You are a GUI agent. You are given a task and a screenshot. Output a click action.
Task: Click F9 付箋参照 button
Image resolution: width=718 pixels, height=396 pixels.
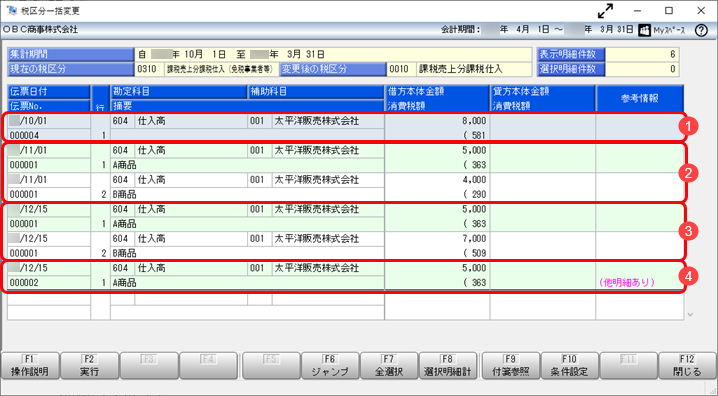[x=511, y=366]
